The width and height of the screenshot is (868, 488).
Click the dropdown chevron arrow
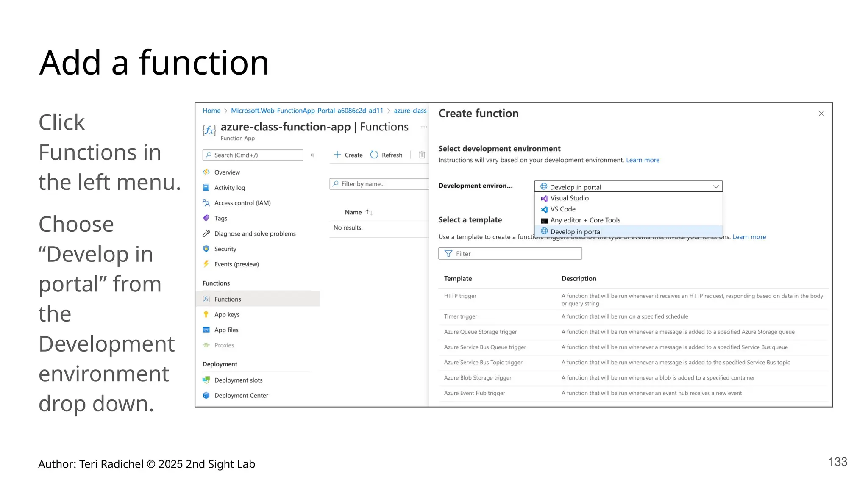point(716,187)
